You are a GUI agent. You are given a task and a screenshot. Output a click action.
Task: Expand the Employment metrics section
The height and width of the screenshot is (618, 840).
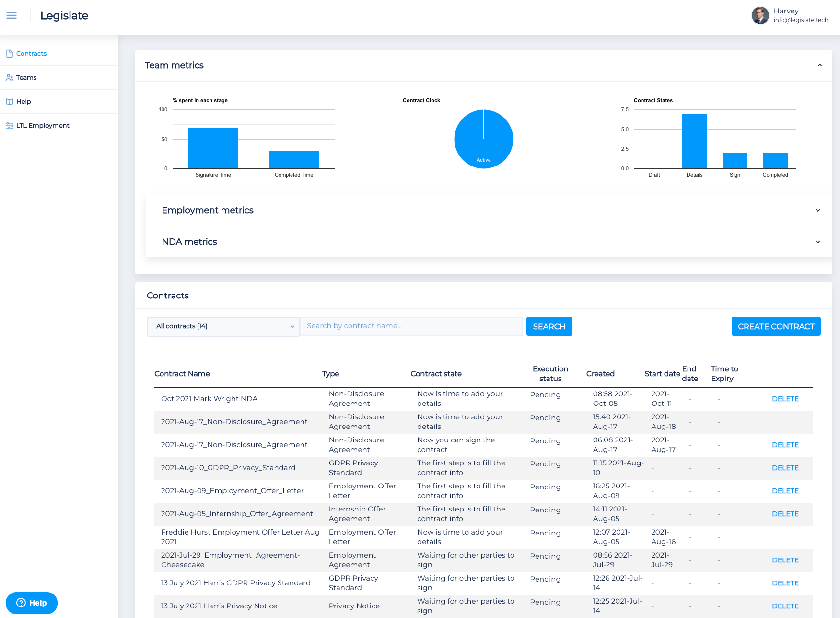pos(817,210)
